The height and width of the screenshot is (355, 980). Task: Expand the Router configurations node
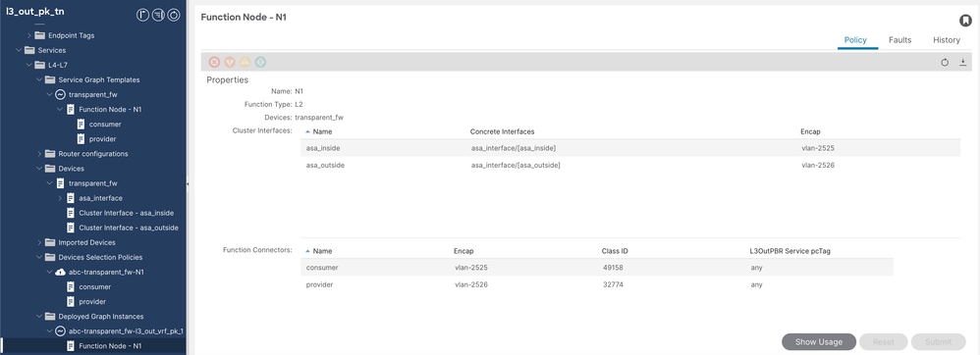point(38,154)
